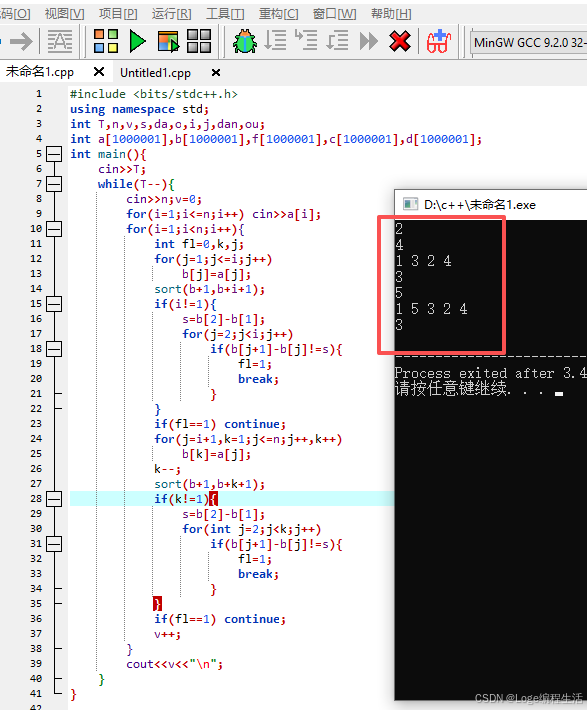Open the 运行[R] menu
587x710 pixels.
(x=172, y=14)
